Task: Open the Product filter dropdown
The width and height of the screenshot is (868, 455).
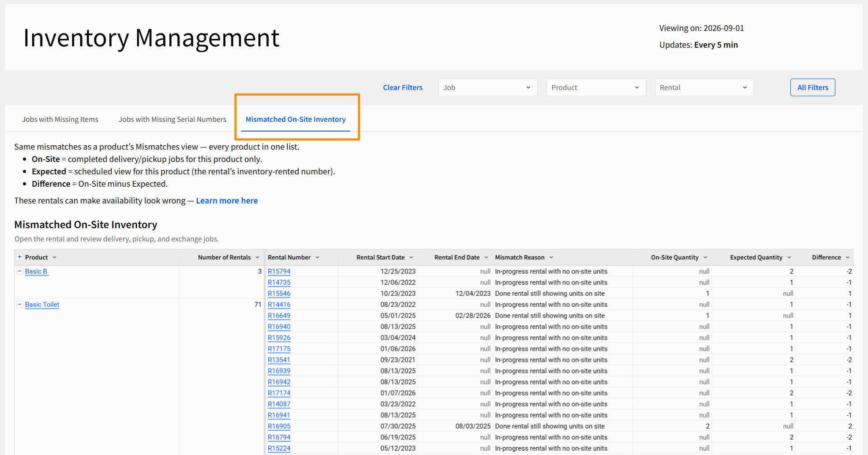Action: tap(596, 87)
